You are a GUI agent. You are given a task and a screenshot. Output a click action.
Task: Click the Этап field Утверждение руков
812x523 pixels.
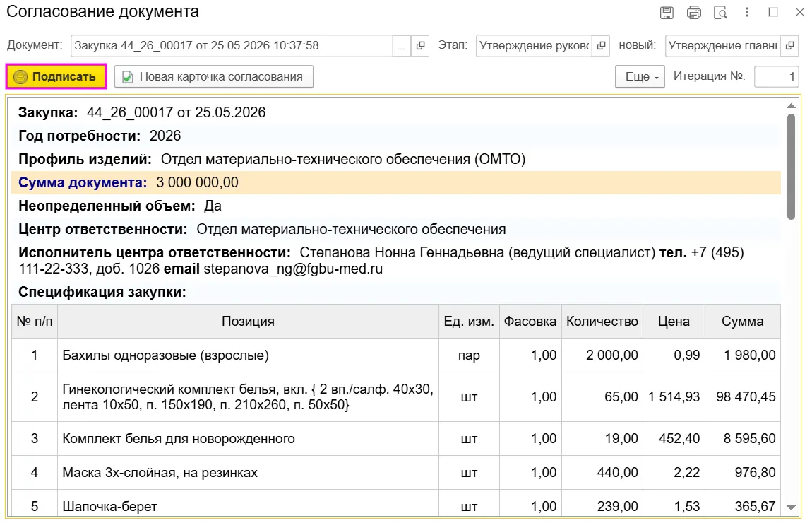(x=534, y=46)
